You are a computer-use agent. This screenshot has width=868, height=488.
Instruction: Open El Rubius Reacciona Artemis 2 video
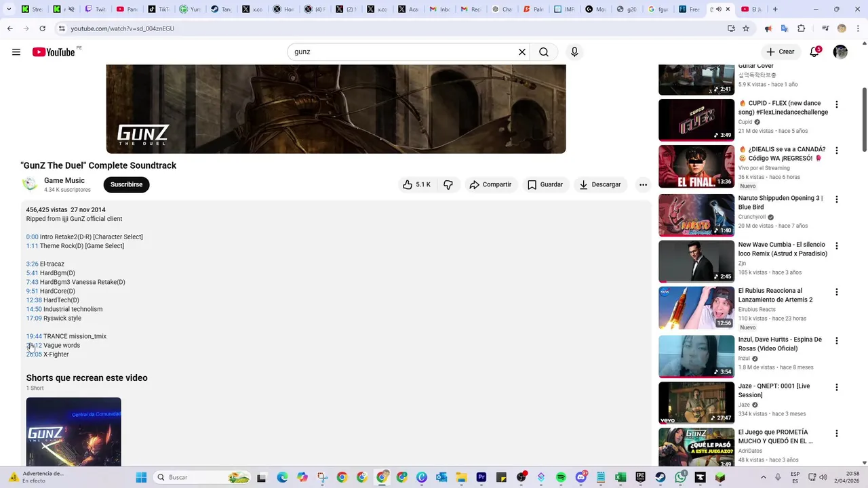click(696, 308)
